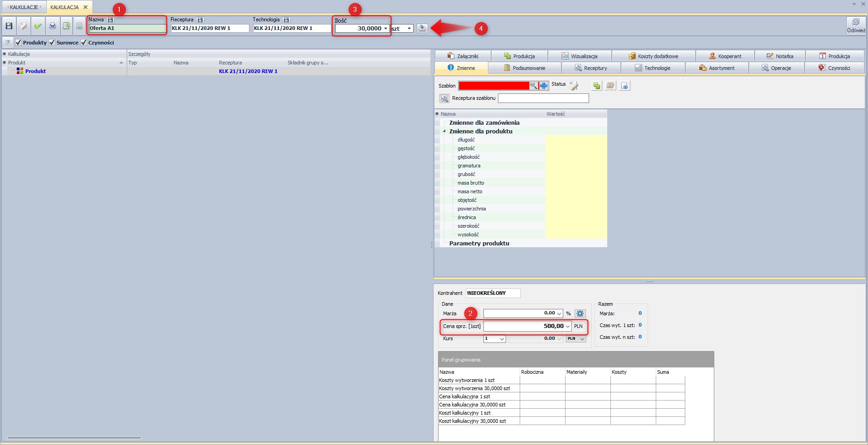Image resolution: width=868 pixels, height=445 pixels.
Task: Disable the Czynności checkbox
Action: (x=84, y=43)
